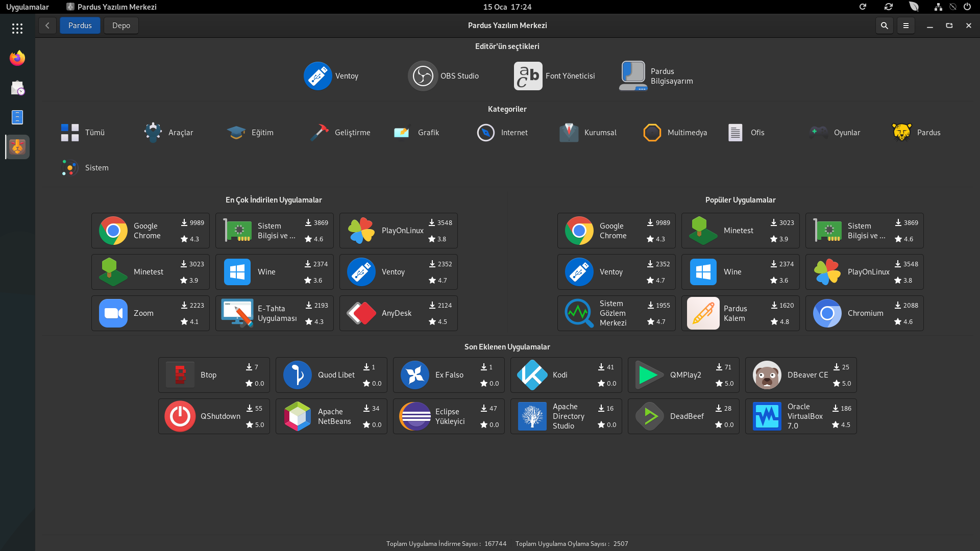Screen dimensions: 980x551
Task: Select the Geliştirme category hammer icon
Action: tap(320, 133)
